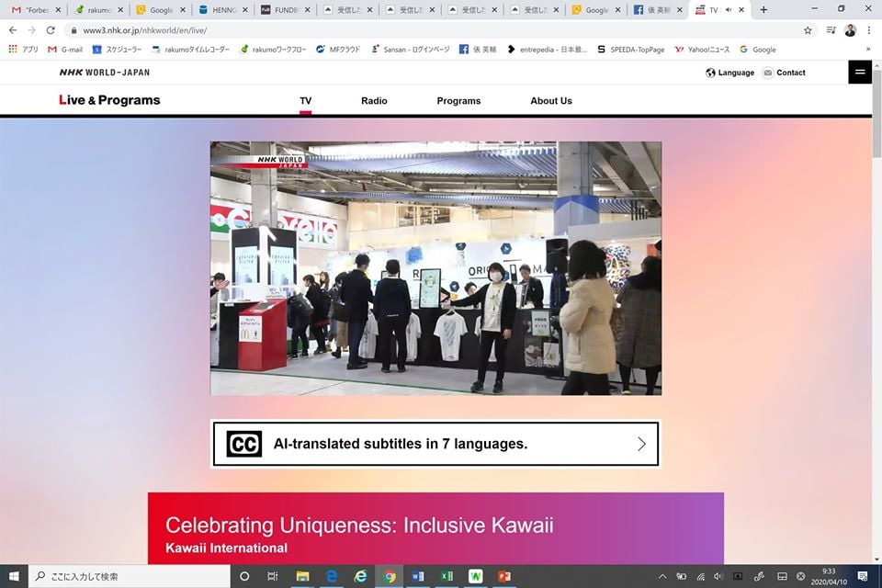
Task: Go back to the previous page
Action: [13, 30]
